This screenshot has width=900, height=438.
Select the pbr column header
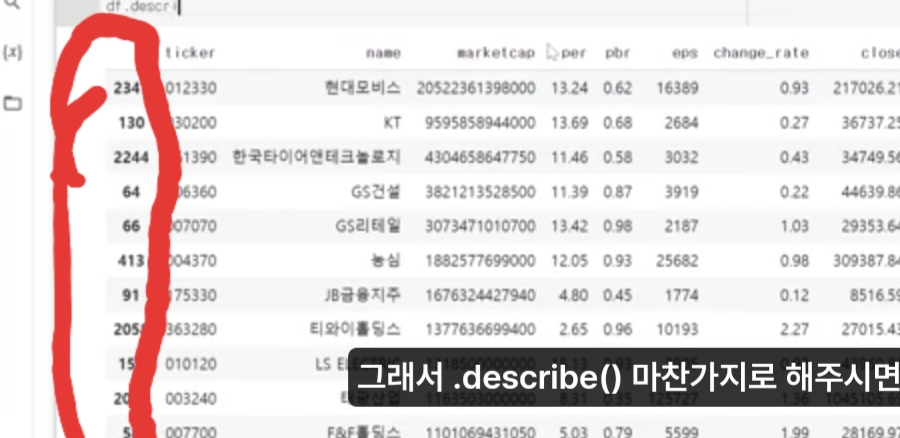click(618, 53)
